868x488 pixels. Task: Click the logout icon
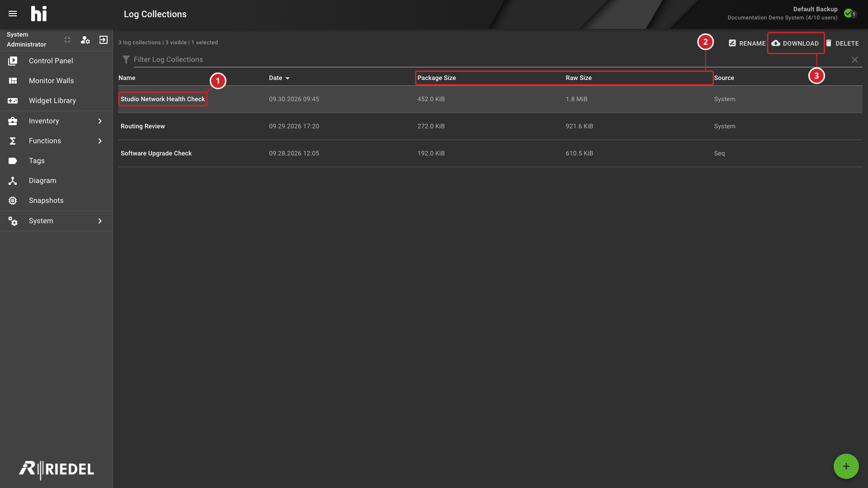point(104,40)
